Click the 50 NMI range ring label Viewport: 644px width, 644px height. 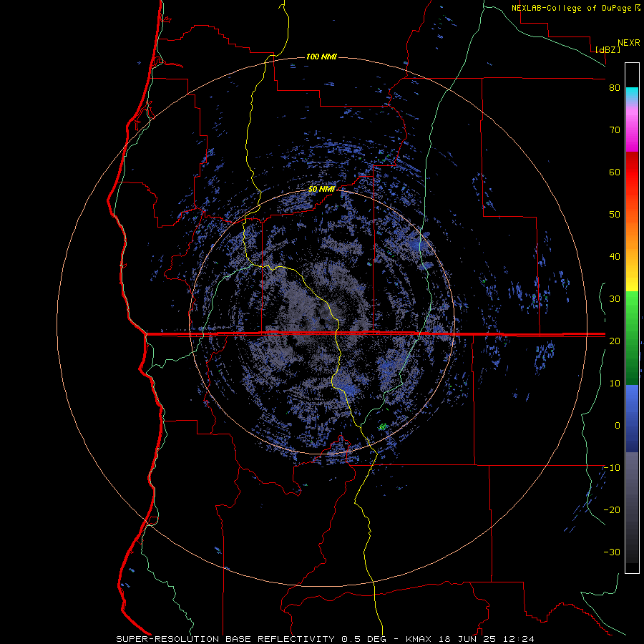[321, 190]
